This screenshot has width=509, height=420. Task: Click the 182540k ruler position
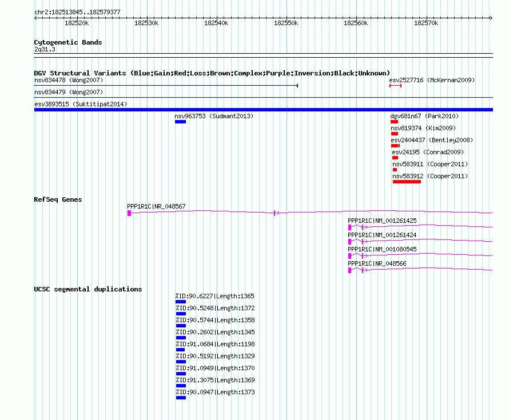(x=216, y=23)
